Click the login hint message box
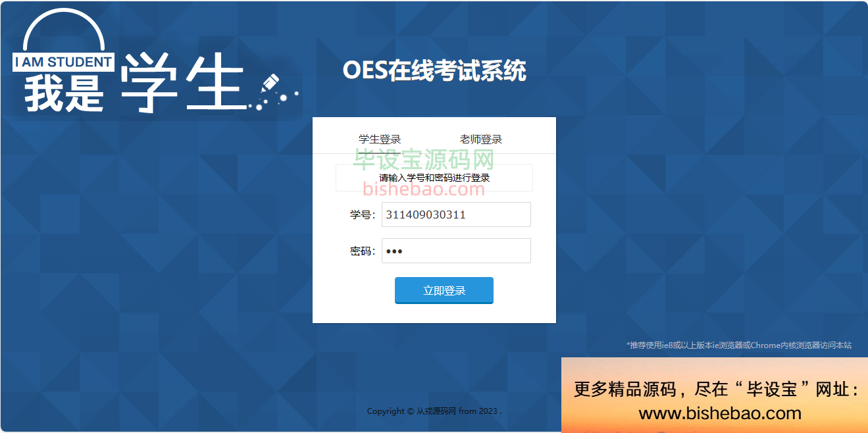This screenshot has height=433, width=868. [434, 178]
